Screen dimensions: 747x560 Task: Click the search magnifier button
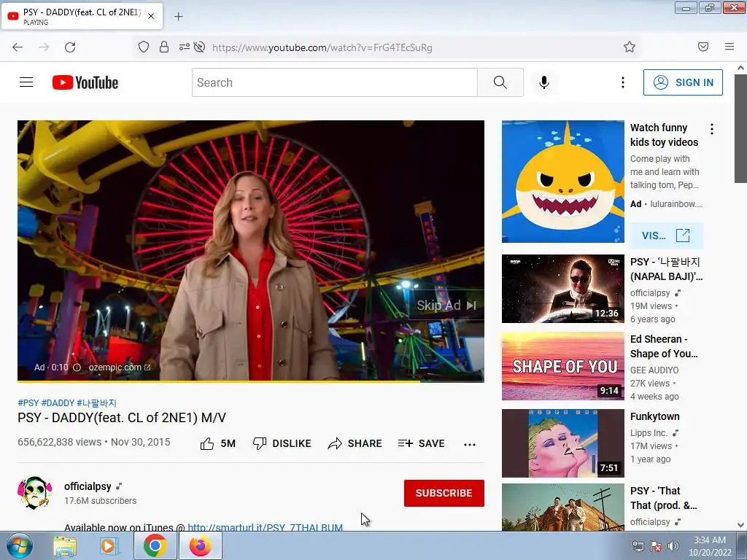click(x=500, y=82)
